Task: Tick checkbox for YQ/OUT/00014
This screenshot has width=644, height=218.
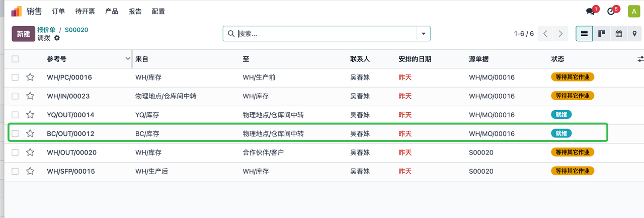Action: pos(15,115)
